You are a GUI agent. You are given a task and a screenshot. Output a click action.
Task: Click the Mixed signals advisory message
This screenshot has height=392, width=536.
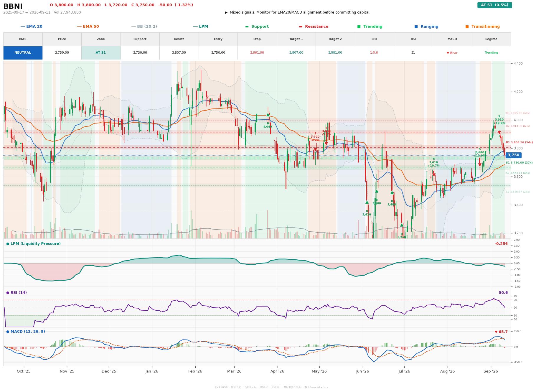(x=298, y=12)
